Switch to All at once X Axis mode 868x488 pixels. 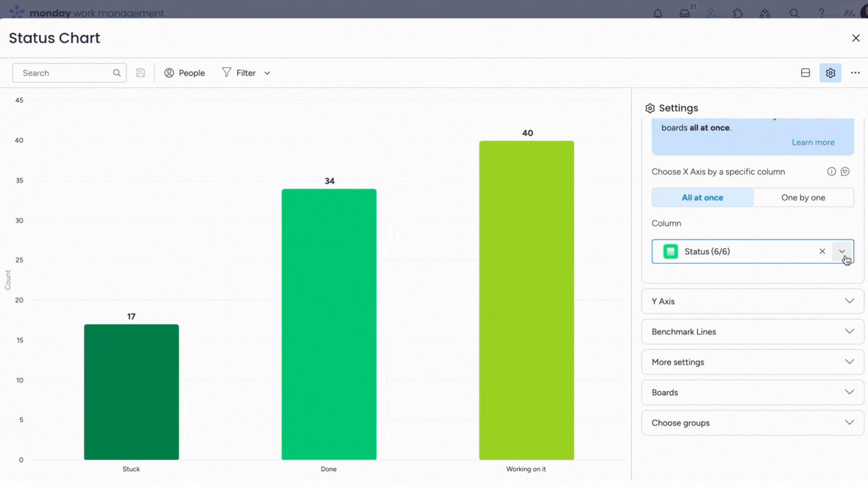click(x=702, y=197)
